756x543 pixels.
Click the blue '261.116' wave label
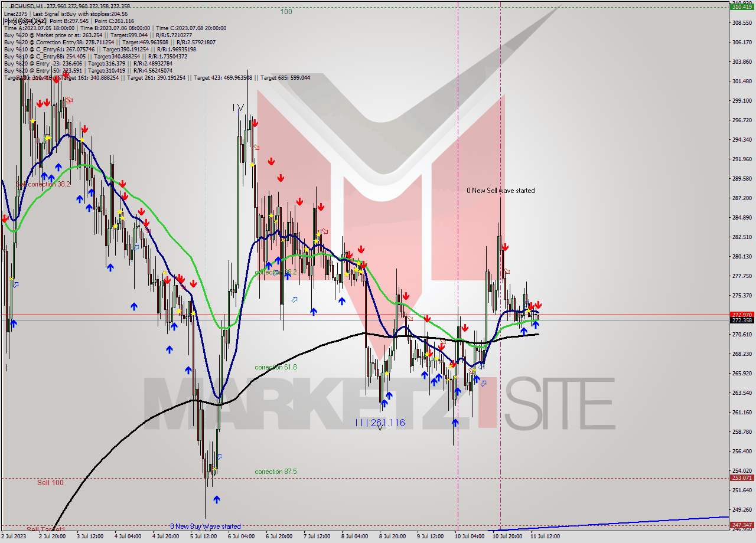(388, 423)
